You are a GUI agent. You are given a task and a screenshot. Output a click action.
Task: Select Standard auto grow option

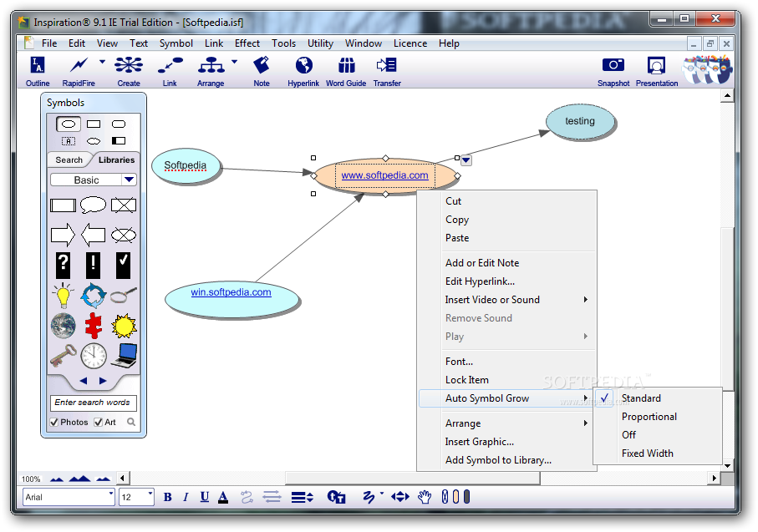[x=641, y=398]
